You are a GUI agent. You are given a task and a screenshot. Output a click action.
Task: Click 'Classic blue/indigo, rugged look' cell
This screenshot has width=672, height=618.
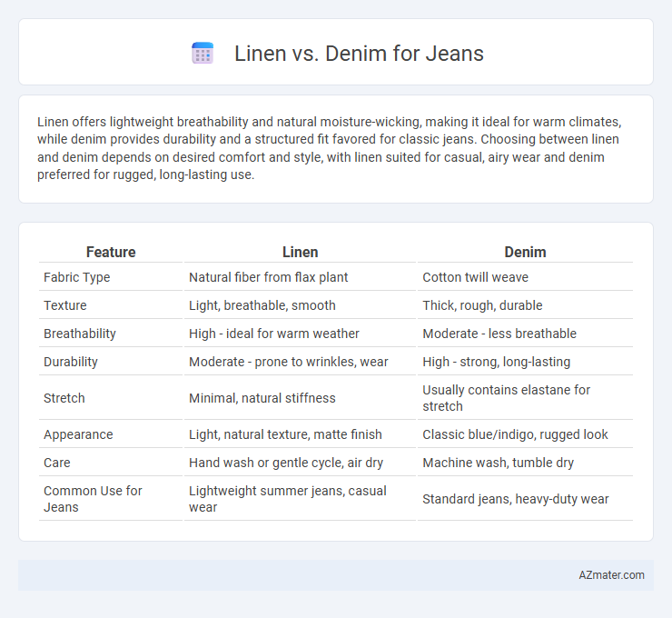(515, 434)
